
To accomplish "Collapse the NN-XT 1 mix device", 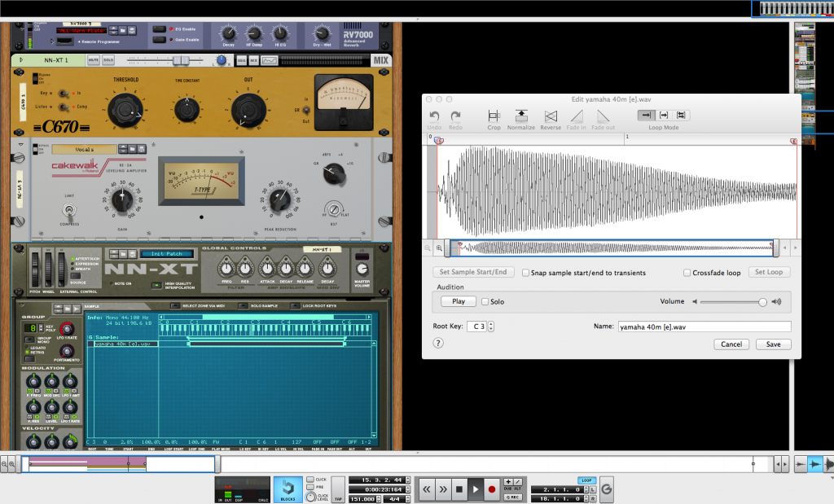I will tap(21, 60).
